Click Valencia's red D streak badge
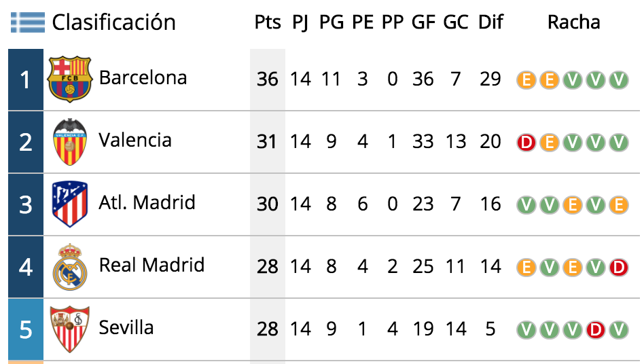This screenshot has height=364, width=644. click(526, 143)
